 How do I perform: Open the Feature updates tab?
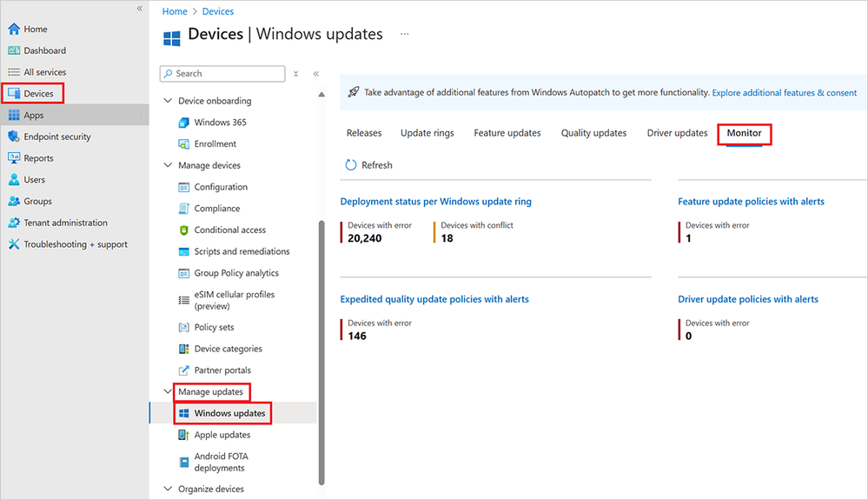pos(507,133)
